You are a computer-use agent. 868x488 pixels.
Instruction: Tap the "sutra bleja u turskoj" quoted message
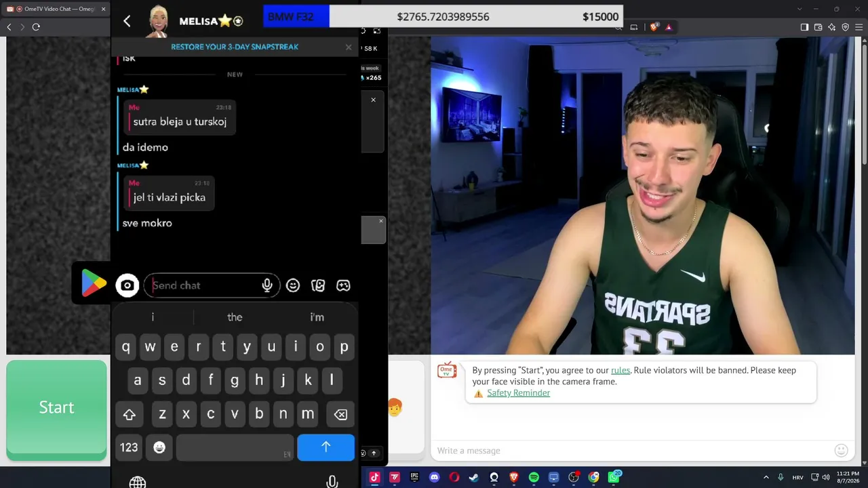180,117
